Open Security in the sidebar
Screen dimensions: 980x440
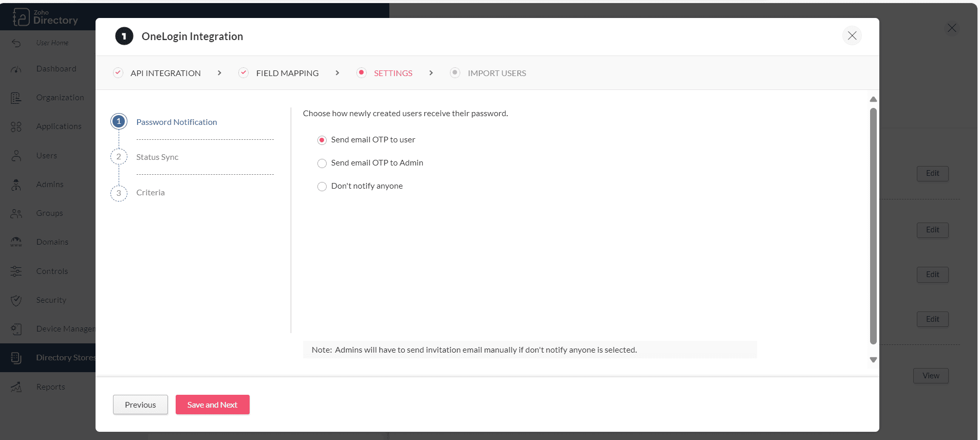51,300
